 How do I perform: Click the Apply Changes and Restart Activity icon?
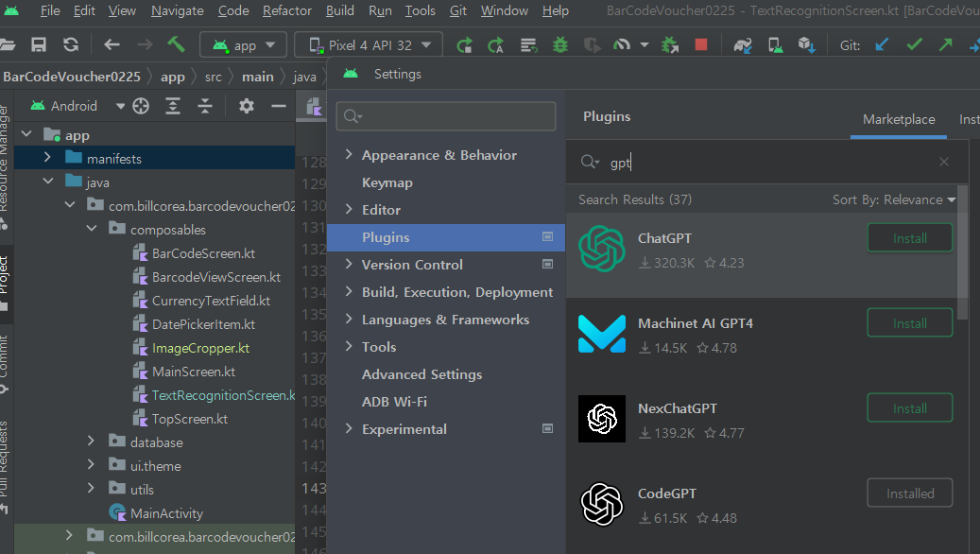[496, 45]
